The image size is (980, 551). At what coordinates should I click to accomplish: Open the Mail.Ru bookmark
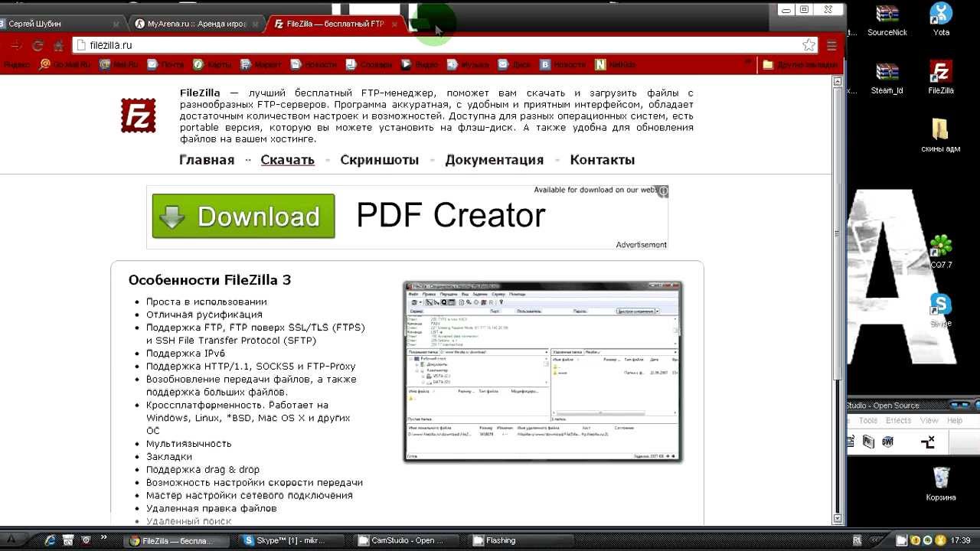coord(119,65)
